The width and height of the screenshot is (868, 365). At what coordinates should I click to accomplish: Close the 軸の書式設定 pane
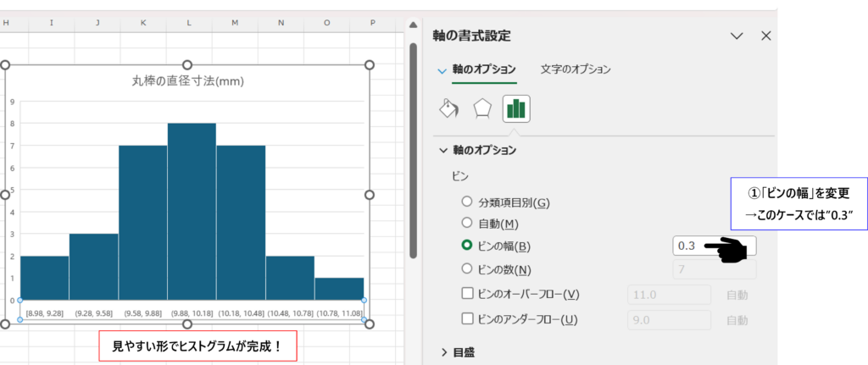pos(766,36)
